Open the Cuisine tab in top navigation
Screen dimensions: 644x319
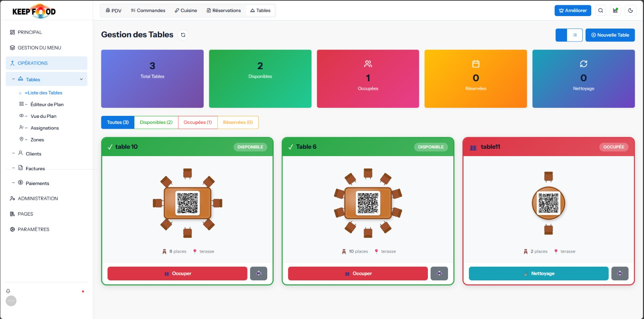pos(186,10)
